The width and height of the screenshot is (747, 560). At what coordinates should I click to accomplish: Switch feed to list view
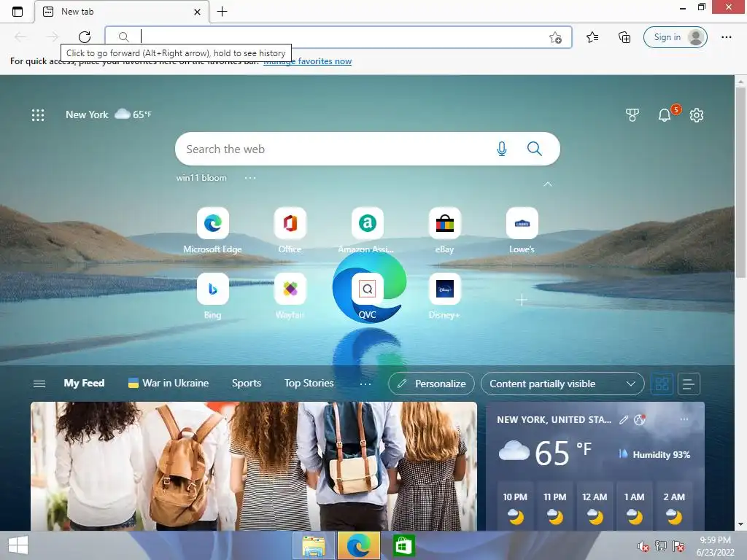(689, 384)
